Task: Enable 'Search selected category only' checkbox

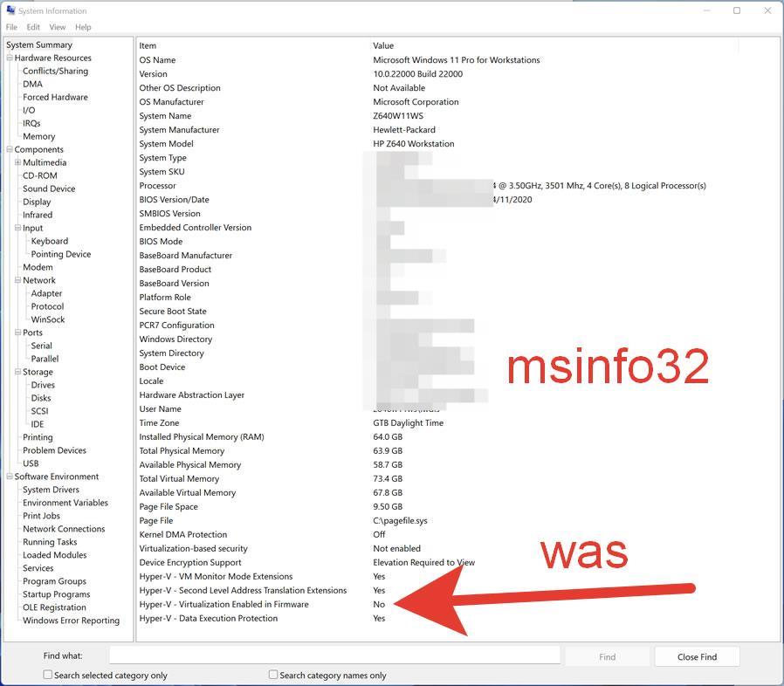Action: tap(47, 675)
